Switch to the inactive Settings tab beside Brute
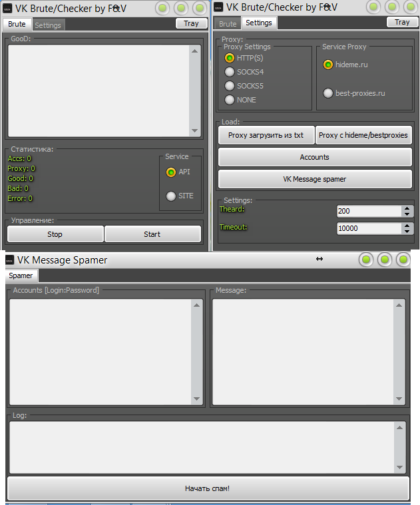Screen dimensions: 420x505 click(x=48, y=25)
